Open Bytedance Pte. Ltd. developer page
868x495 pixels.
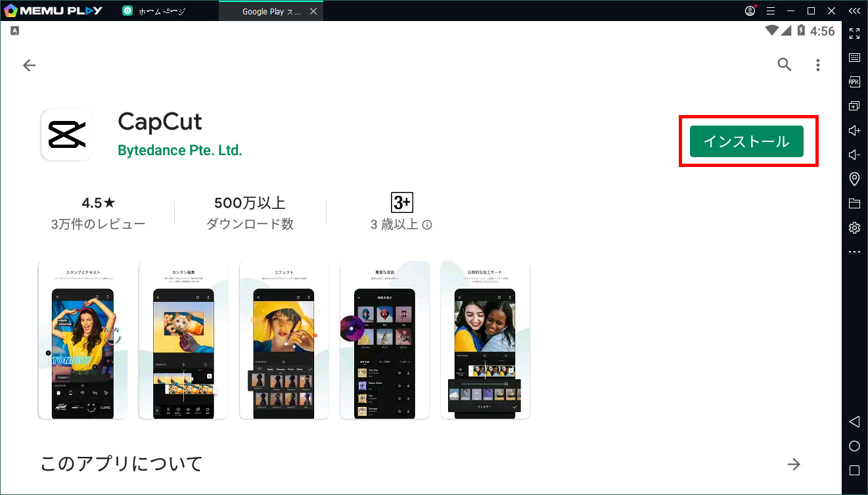[180, 151]
